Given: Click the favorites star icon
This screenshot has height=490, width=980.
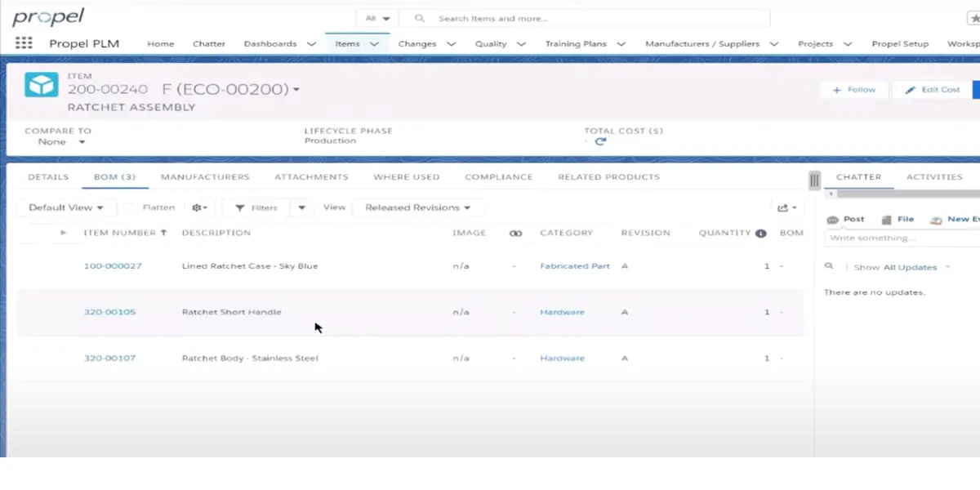Looking at the screenshot, I should coord(973,18).
